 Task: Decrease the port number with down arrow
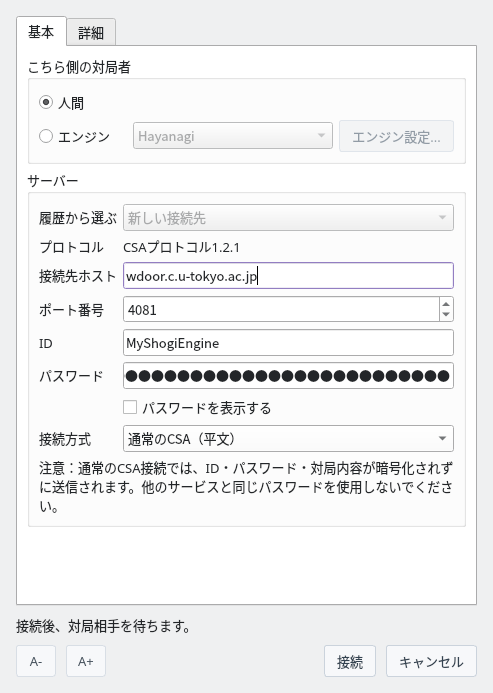pyautogui.click(x=446, y=315)
